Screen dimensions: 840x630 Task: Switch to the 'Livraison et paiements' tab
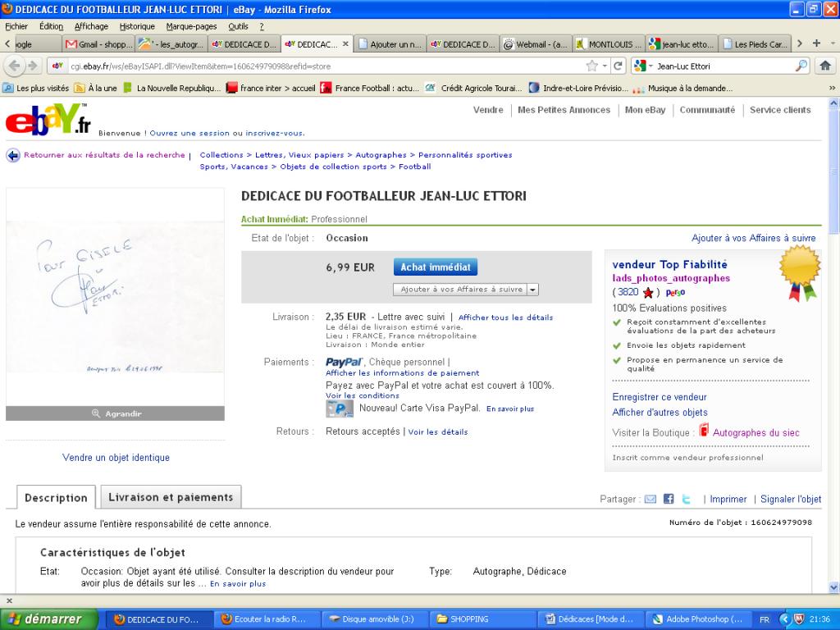(171, 497)
